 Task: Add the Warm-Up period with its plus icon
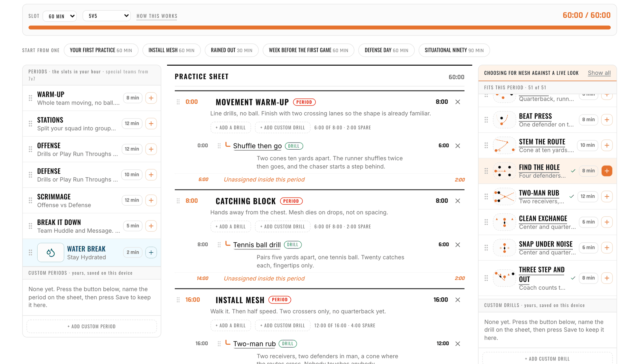(151, 98)
